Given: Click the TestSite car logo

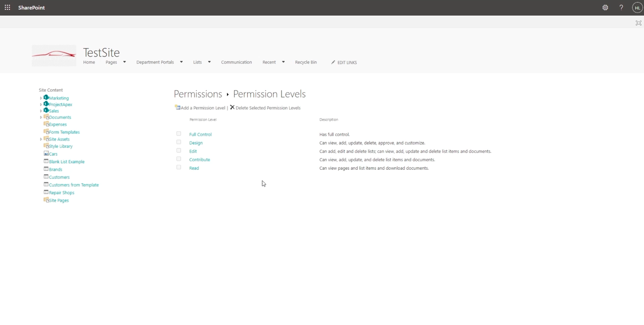Looking at the screenshot, I should 54,56.
